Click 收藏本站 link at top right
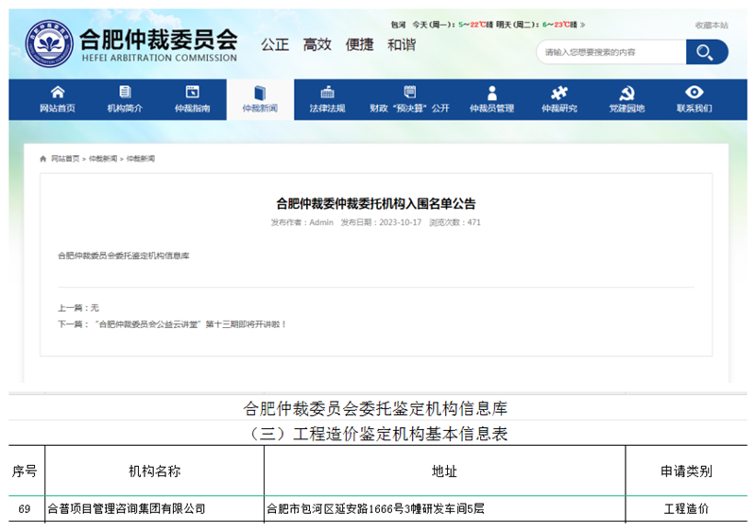 click(x=712, y=26)
